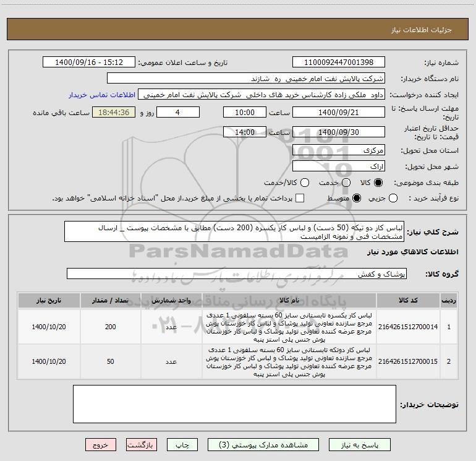Click the province field مرکزی

(339, 150)
